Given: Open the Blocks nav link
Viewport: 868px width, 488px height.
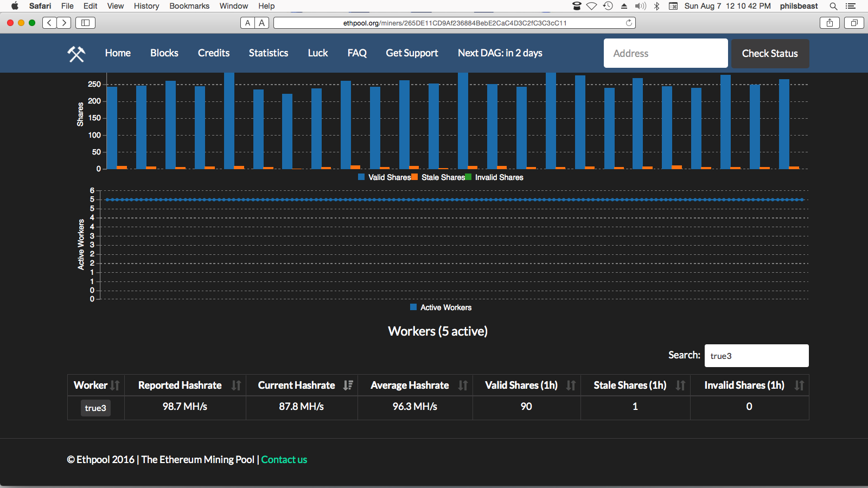Looking at the screenshot, I should [x=164, y=53].
